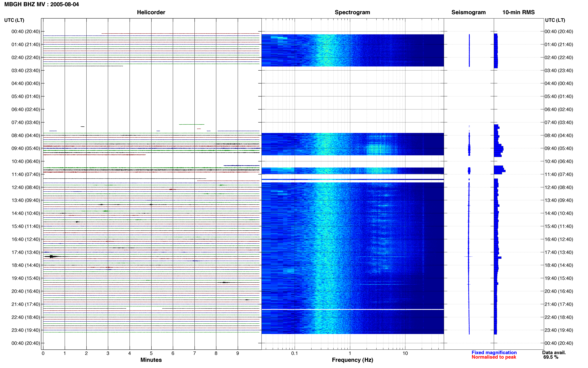Click the '0' tick on the Minutes axis
The image size is (588, 368).
tap(43, 353)
